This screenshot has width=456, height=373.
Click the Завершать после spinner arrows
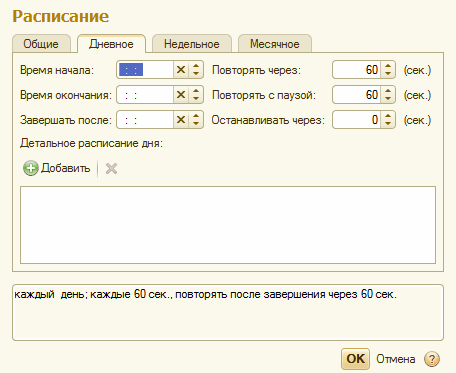point(196,120)
